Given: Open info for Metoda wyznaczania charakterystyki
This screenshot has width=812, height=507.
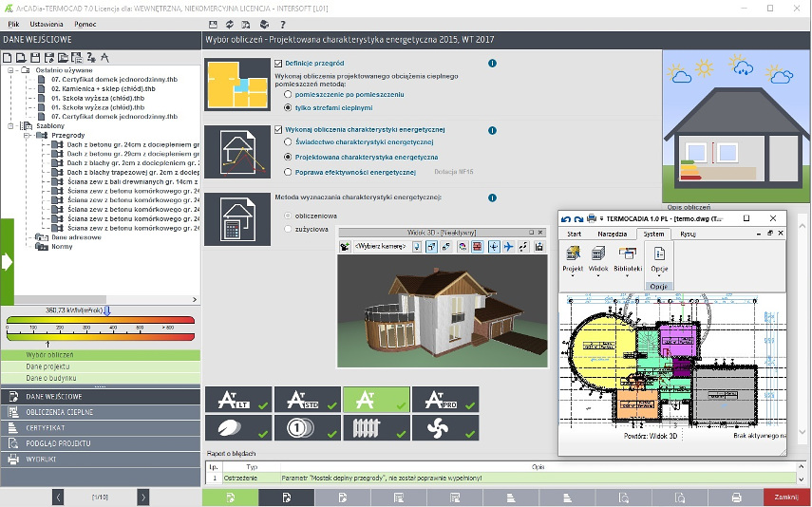Looking at the screenshot, I should click(492, 197).
